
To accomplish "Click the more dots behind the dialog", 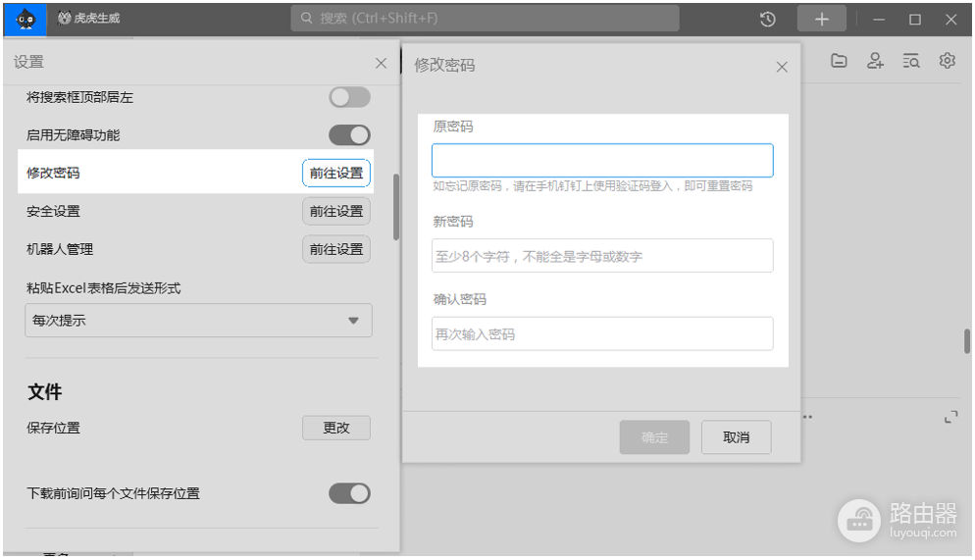I will pyautogui.click(x=807, y=417).
